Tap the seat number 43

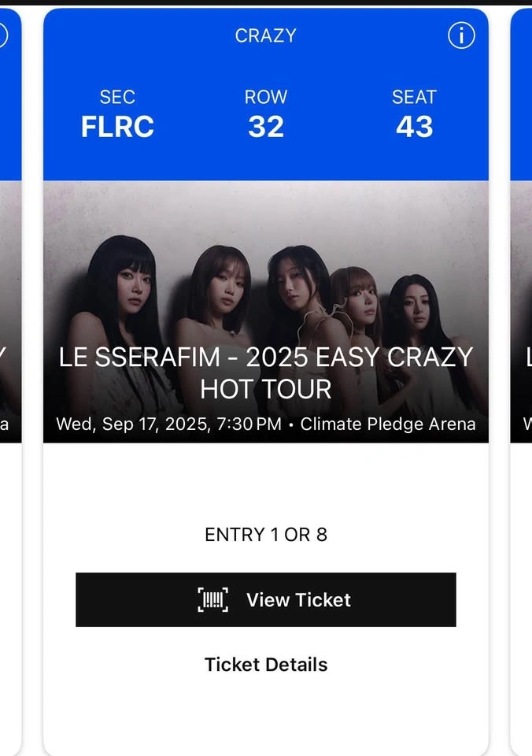pyautogui.click(x=414, y=127)
